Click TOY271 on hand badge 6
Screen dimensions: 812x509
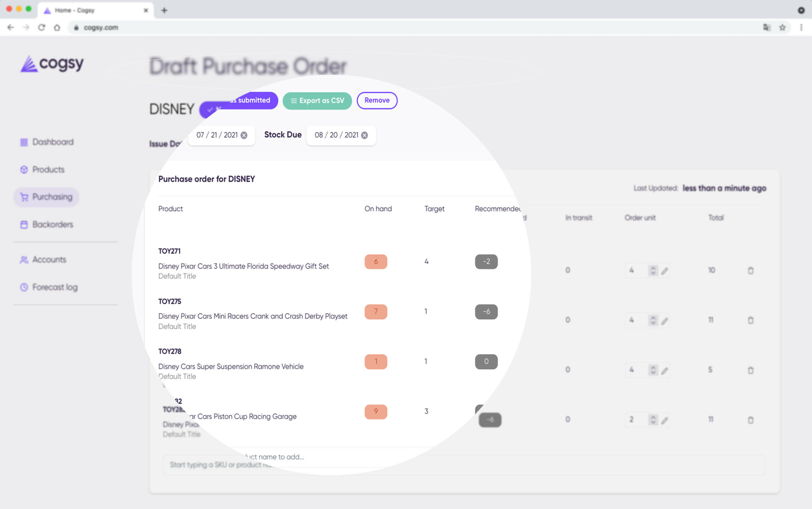tap(376, 261)
